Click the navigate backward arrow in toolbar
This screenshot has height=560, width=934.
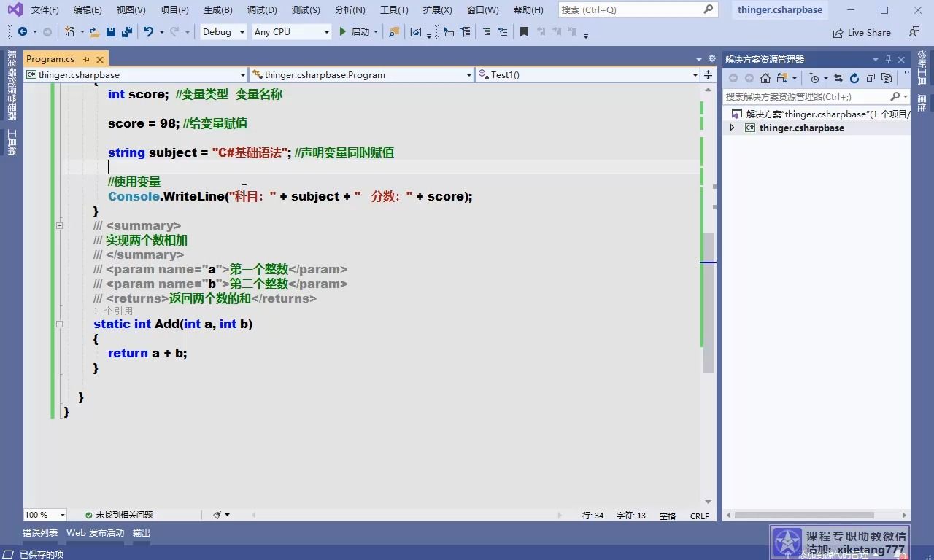coord(22,32)
